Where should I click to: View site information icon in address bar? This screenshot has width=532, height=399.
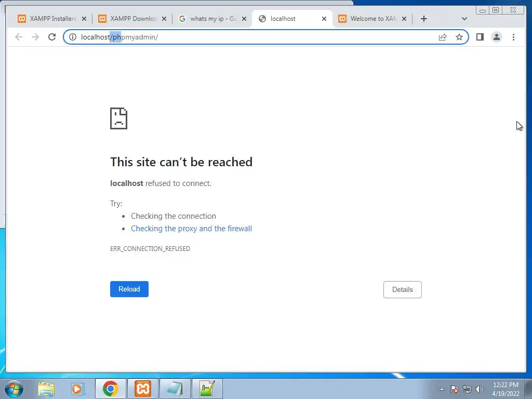tap(73, 37)
